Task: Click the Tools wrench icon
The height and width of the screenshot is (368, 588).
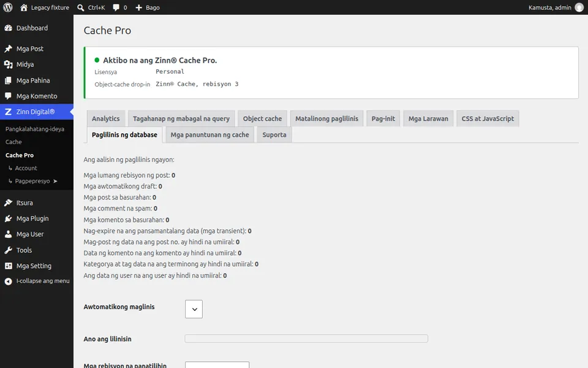Action: (8, 250)
